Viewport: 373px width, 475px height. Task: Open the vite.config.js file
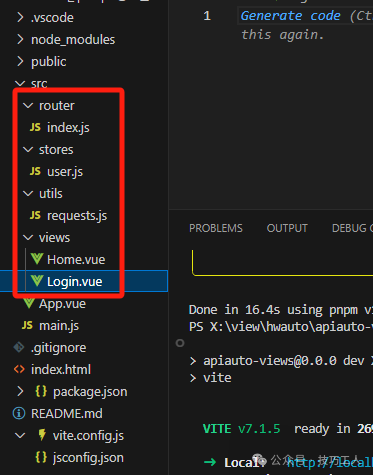[88, 435]
